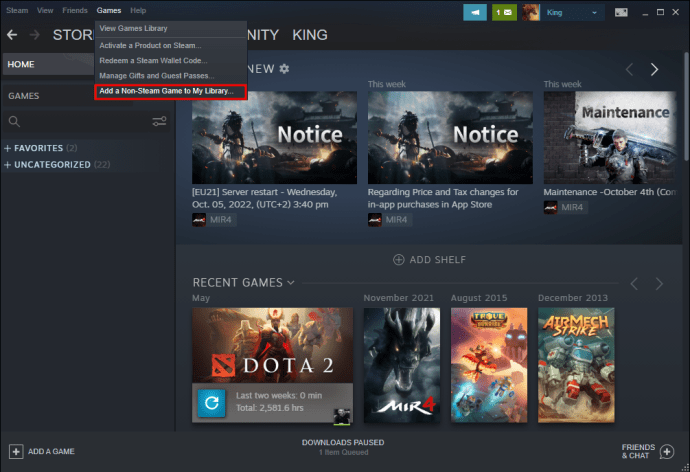Open DOWNLOADS PAUSED status
Screen dimensions: 690x472
point(343,443)
